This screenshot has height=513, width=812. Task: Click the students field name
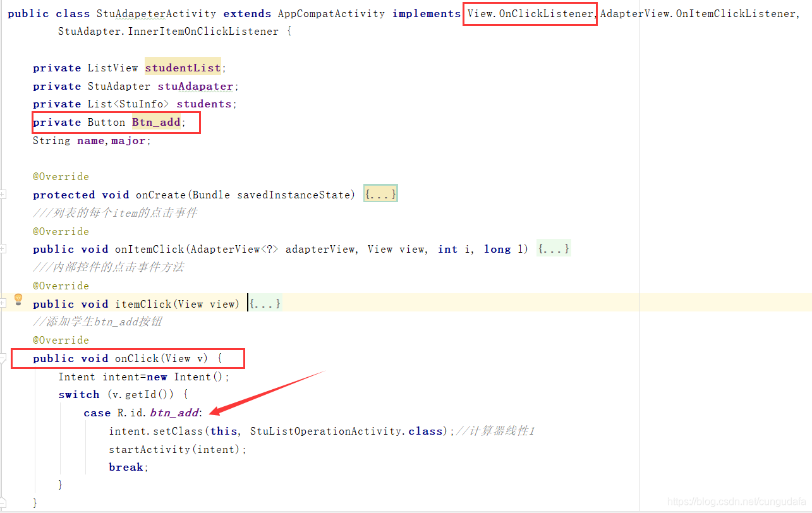[204, 104]
